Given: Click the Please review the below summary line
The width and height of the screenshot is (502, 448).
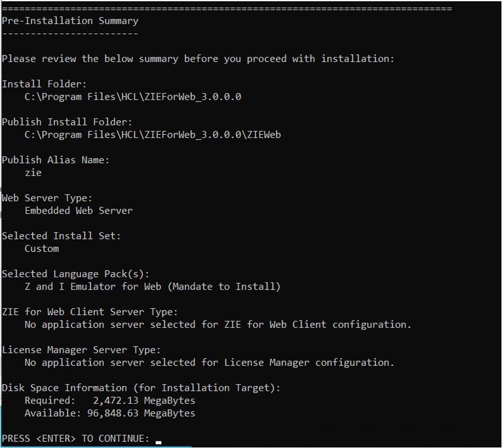Looking at the screenshot, I should (x=198, y=59).
